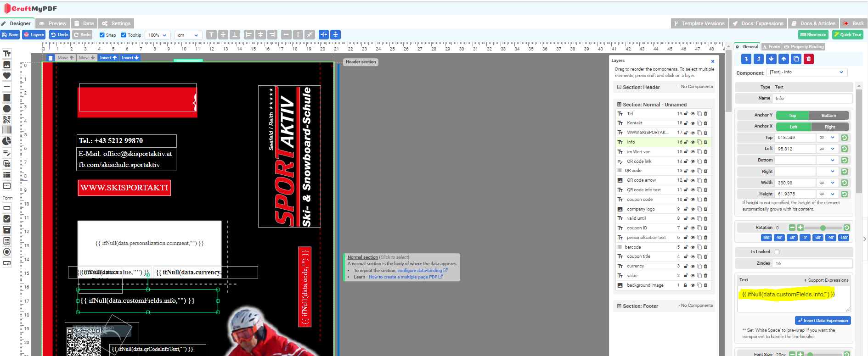Hide the QR code layer with eye icon
868x356 pixels.
(x=693, y=171)
